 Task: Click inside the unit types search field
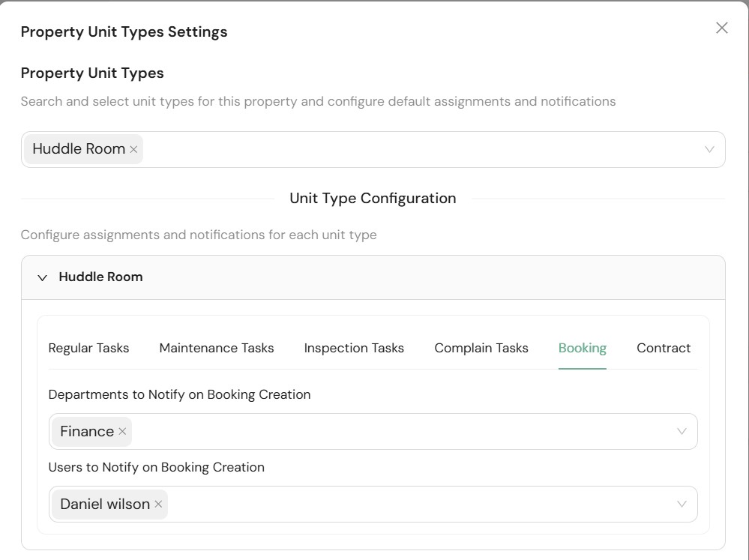click(420, 150)
